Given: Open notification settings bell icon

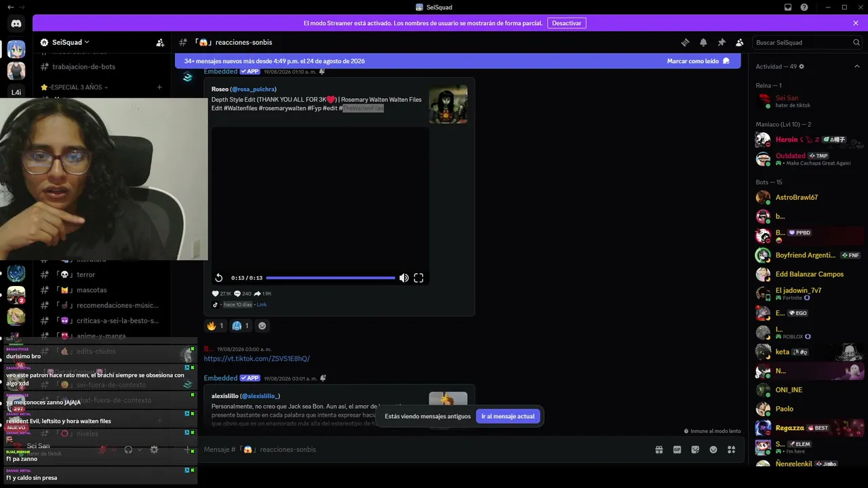Looking at the screenshot, I should click(x=703, y=42).
